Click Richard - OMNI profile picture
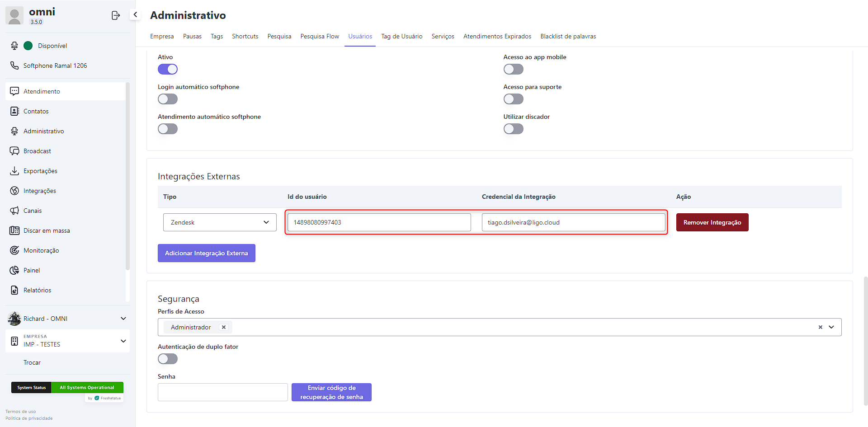 click(14, 319)
